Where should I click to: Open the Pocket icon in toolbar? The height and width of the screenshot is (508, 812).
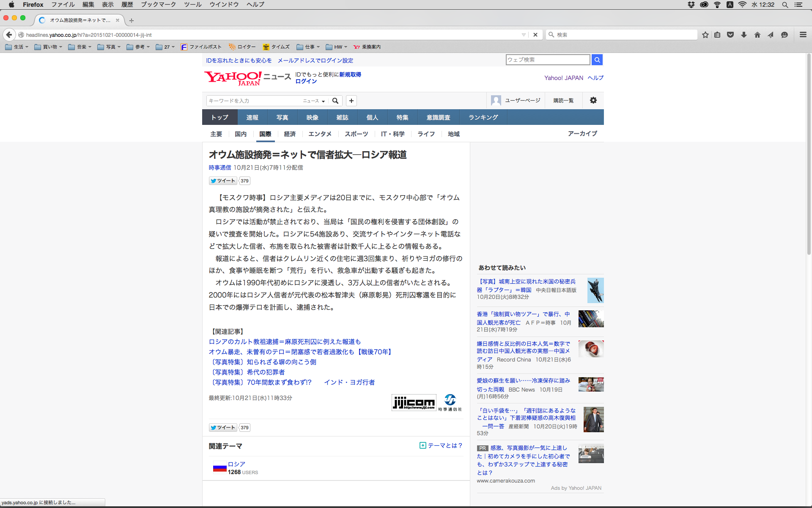pos(730,35)
